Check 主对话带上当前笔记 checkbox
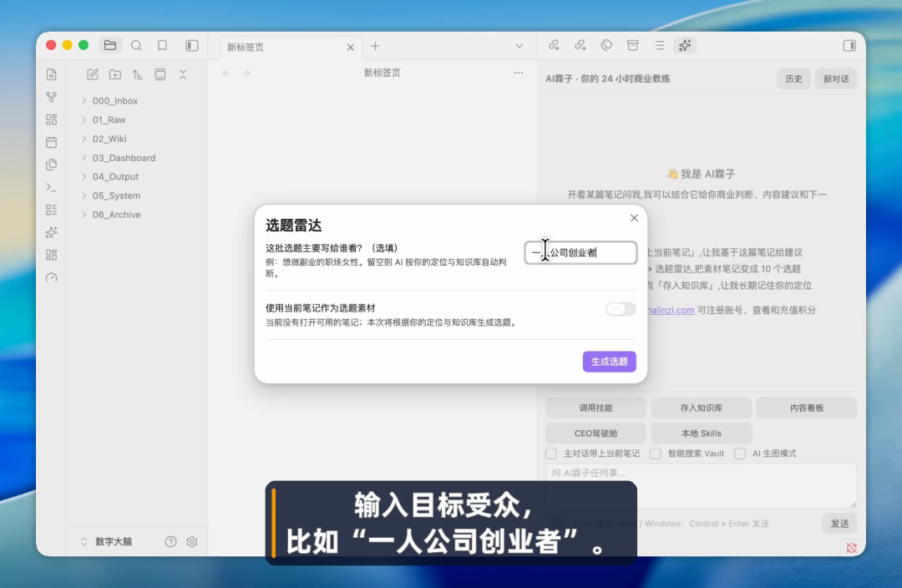 click(x=551, y=454)
